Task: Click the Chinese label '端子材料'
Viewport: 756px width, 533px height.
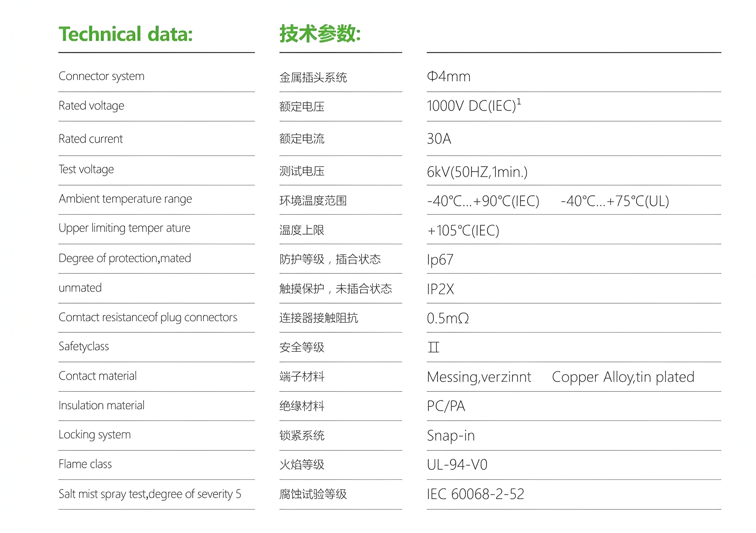Action: tap(302, 377)
